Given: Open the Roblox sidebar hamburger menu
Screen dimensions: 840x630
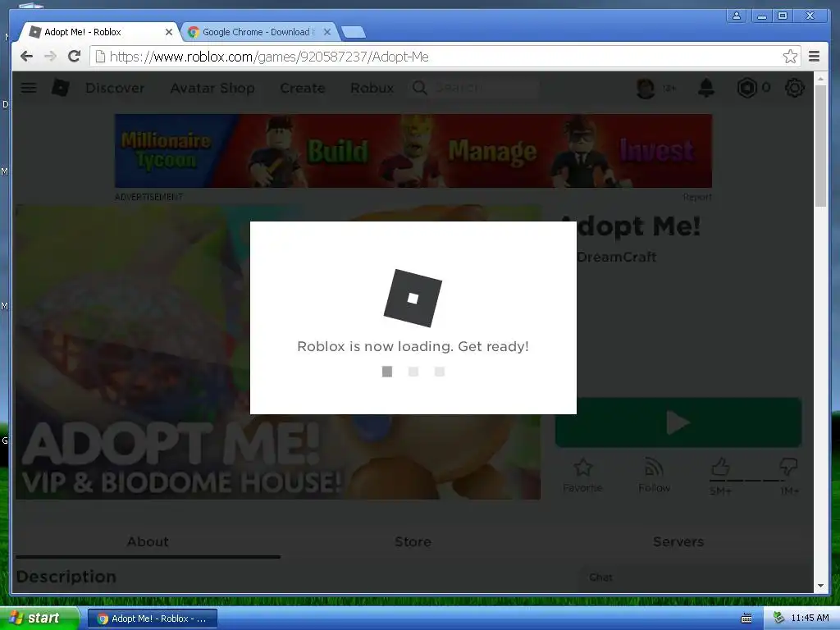Looking at the screenshot, I should click(x=29, y=87).
